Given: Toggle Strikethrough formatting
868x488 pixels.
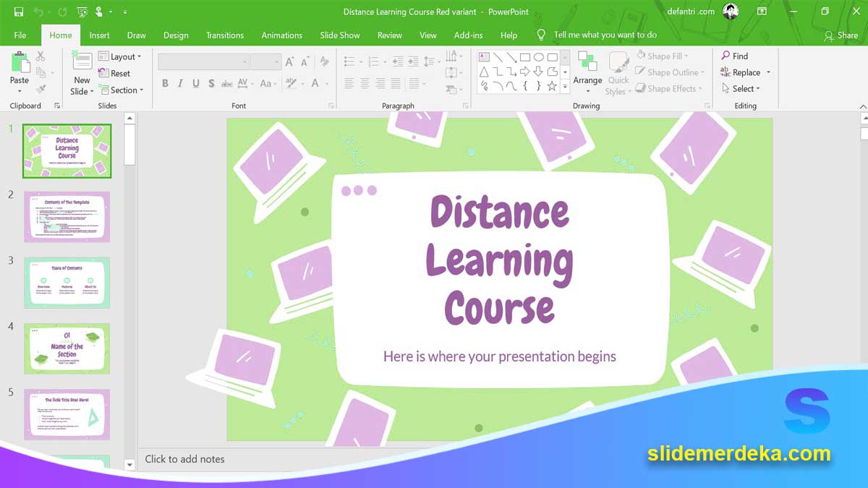Looking at the screenshot, I should click(227, 83).
